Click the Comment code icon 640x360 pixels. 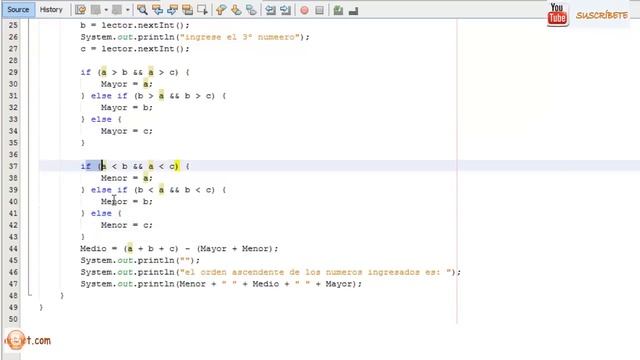click(x=338, y=10)
